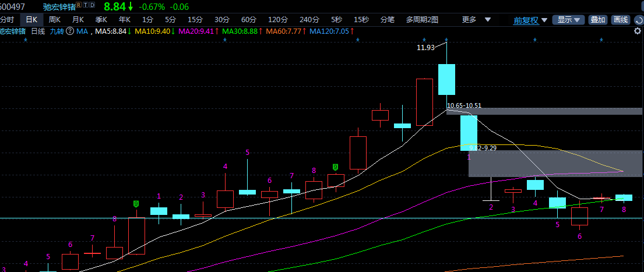
Task: Click the -0.06 price change value
Action: 179,6
